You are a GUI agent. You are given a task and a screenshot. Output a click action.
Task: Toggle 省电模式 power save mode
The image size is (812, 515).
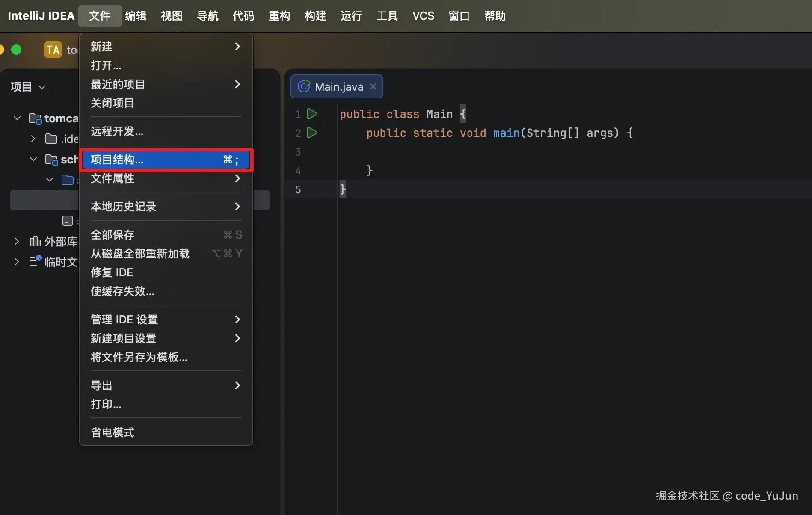click(166, 432)
